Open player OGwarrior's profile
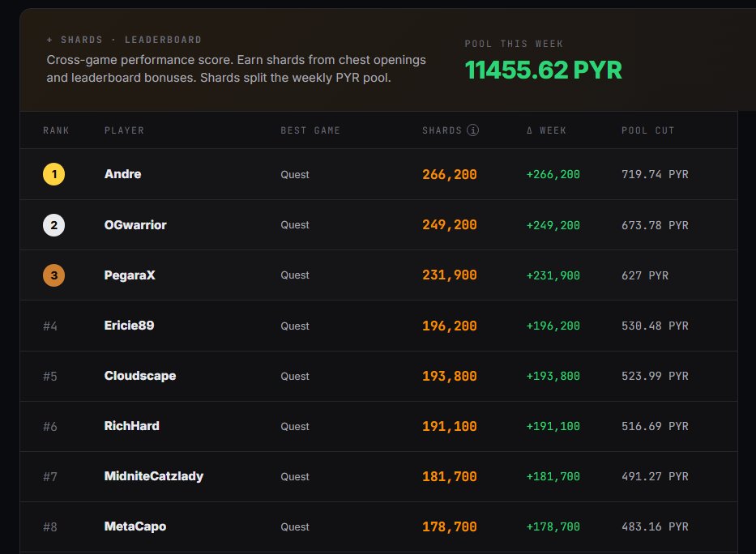 [135, 225]
